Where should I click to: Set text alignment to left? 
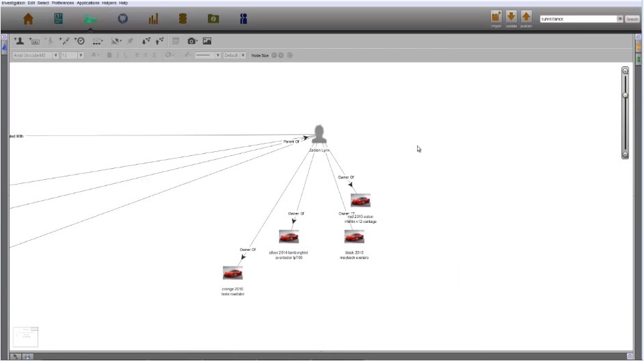coord(137,55)
